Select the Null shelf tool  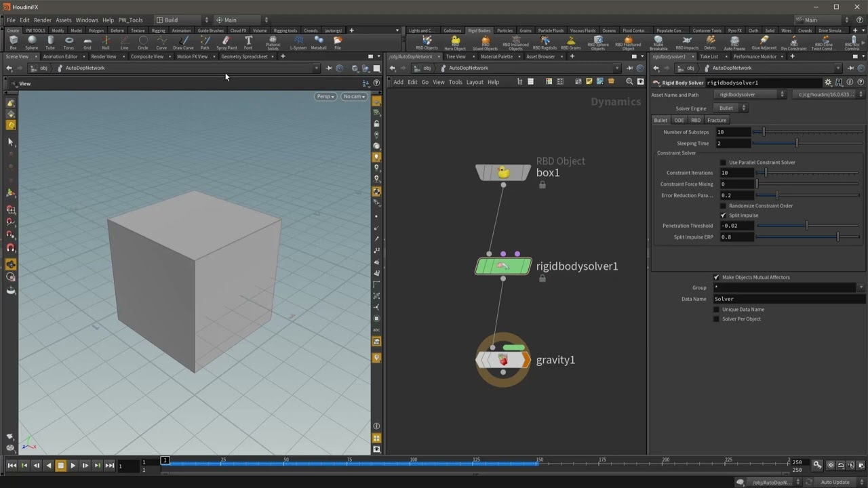(x=106, y=43)
